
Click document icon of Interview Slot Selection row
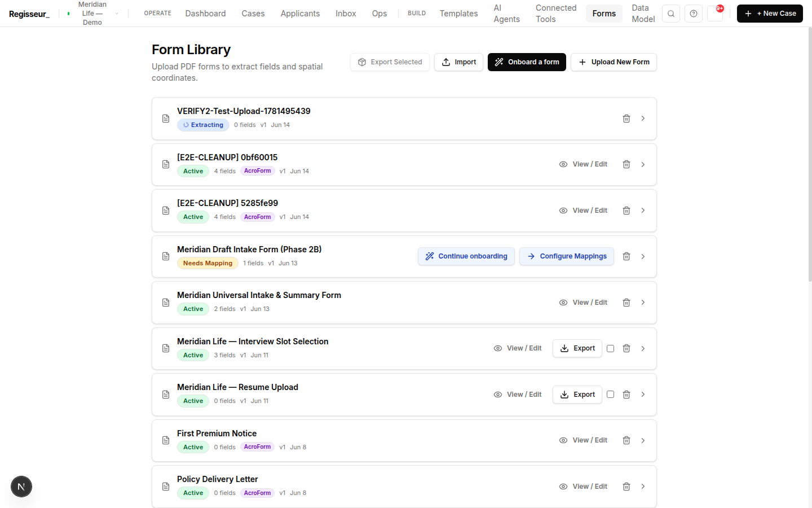(x=166, y=348)
